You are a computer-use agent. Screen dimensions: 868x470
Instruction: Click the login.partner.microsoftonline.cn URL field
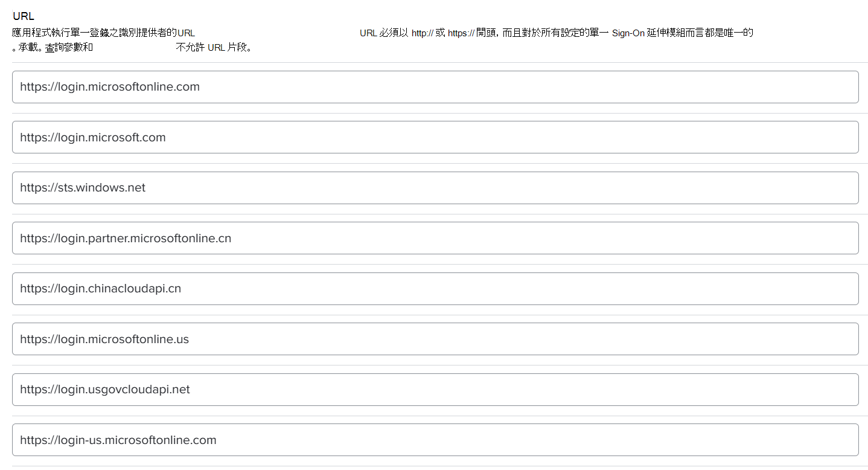pyautogui.click(x=435, y=238)
